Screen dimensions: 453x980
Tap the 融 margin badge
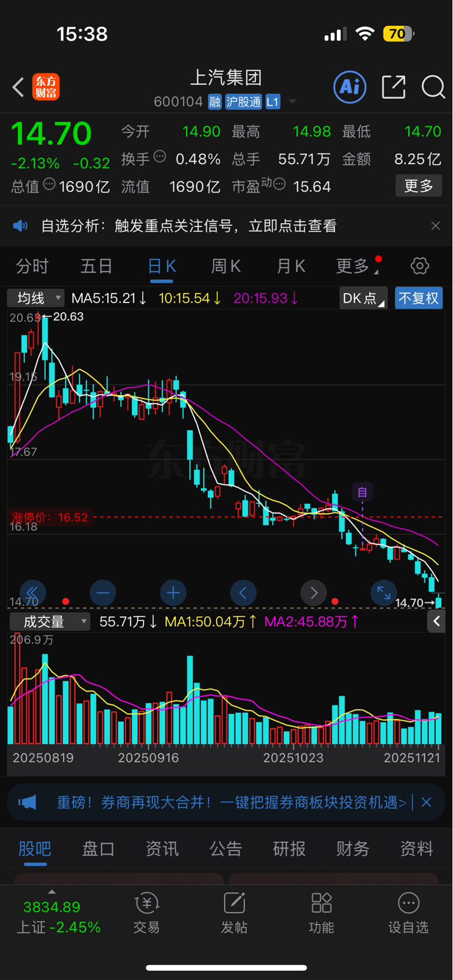(x=214, y=102)
